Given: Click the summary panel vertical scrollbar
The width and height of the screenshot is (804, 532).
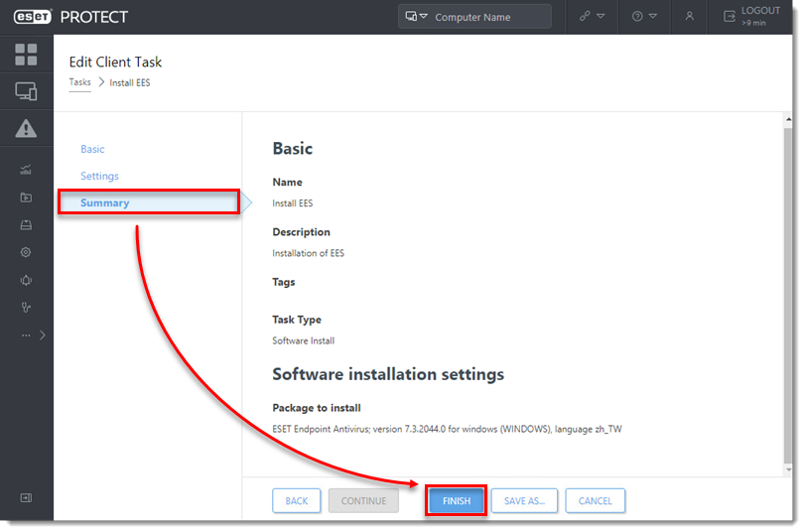Looking at the screenshot, I should (x=787, y=295).
